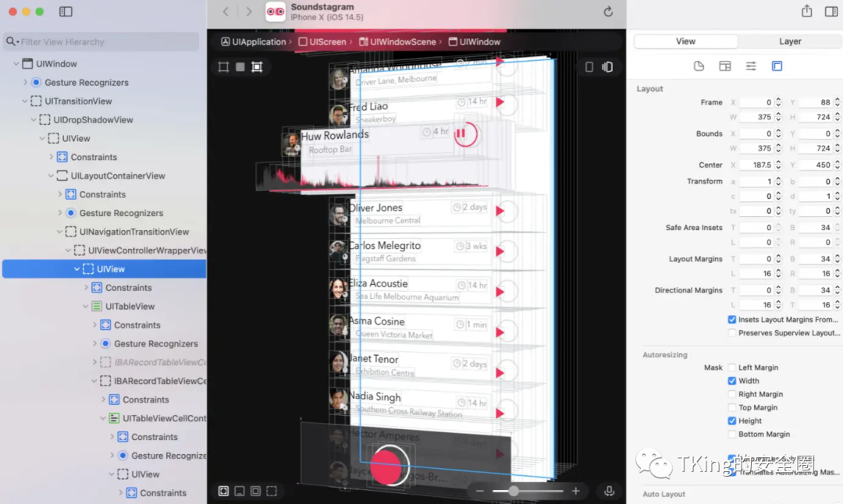
Task: Select the wireframe outline view mode icon
Action: [x=223, y=66]
